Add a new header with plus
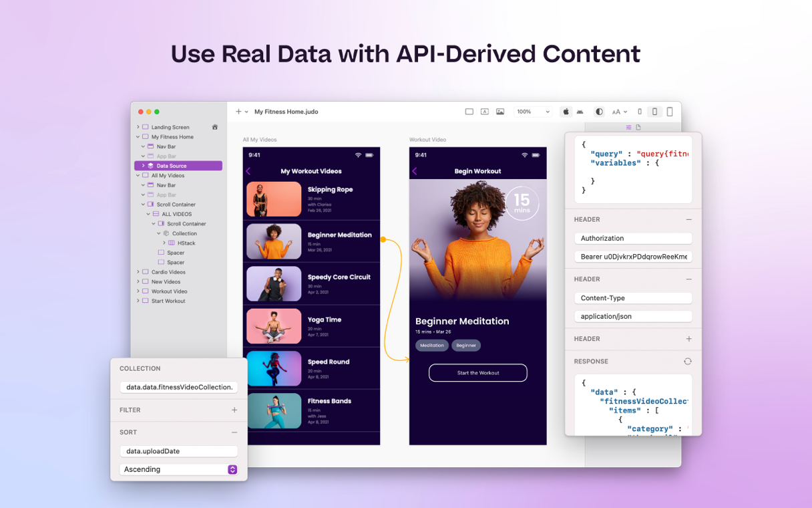The image size is (812, 508). coord(688,339)
